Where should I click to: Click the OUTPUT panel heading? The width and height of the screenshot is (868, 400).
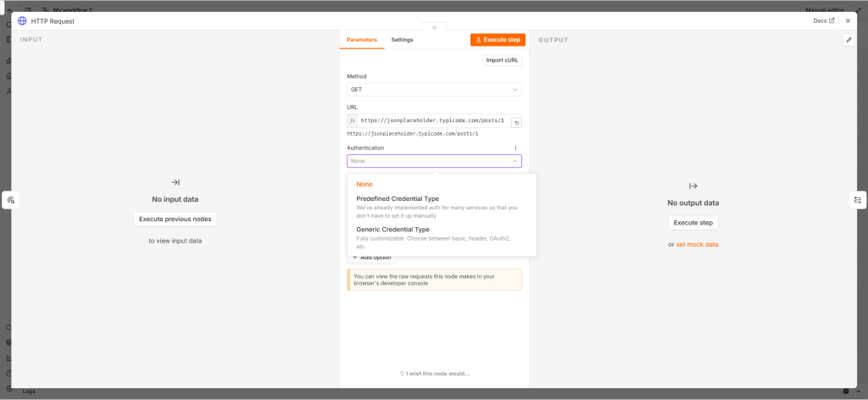tap(554, 40)
